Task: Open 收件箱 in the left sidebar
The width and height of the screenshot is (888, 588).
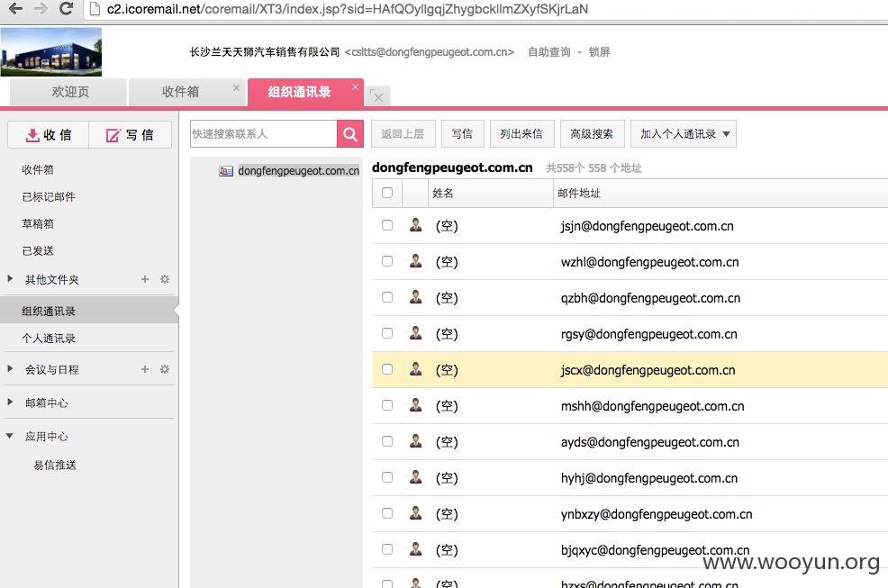Action: [38, 169]
